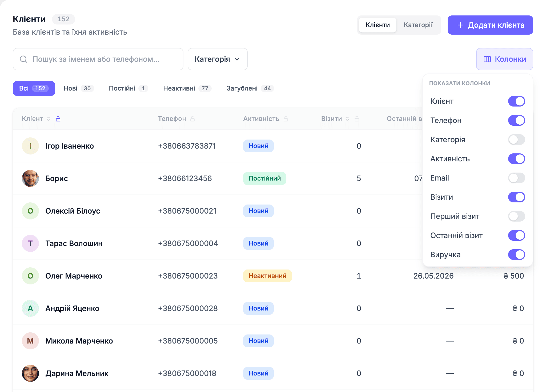Click Тарас Волошин's T avatar
Screen dimensions: 546x392
(30, 243)
